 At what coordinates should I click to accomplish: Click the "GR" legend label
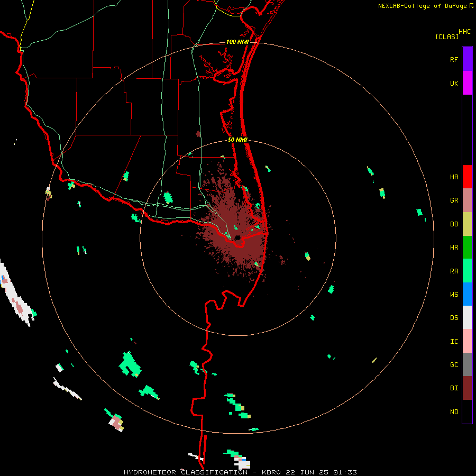point(454,200)
